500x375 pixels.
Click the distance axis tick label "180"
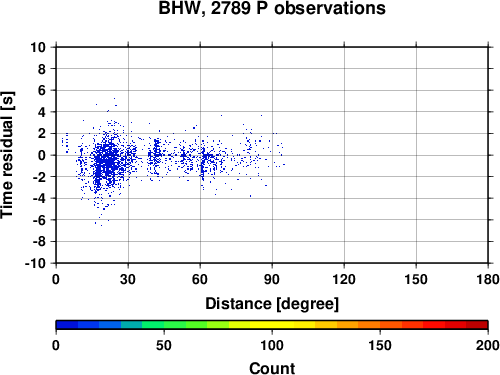[488, 279]
